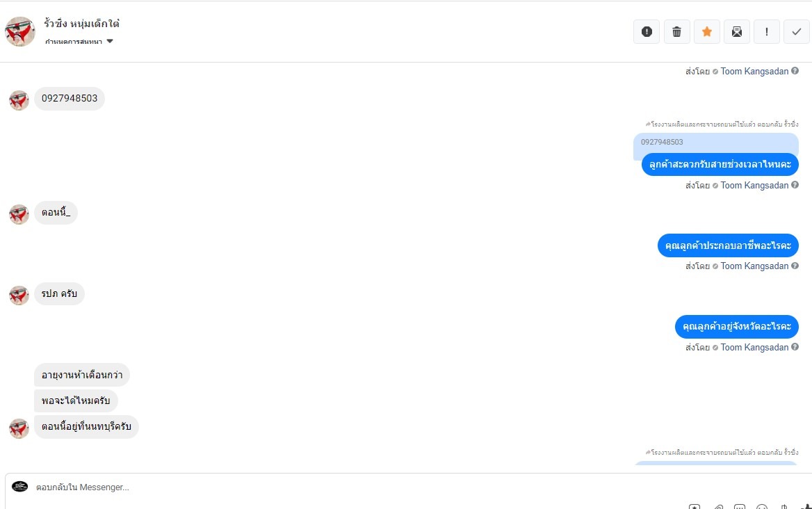Open the attach file paperclip icon
The height and width of the screenshot is (509, 812).
(x=719, y=507)
